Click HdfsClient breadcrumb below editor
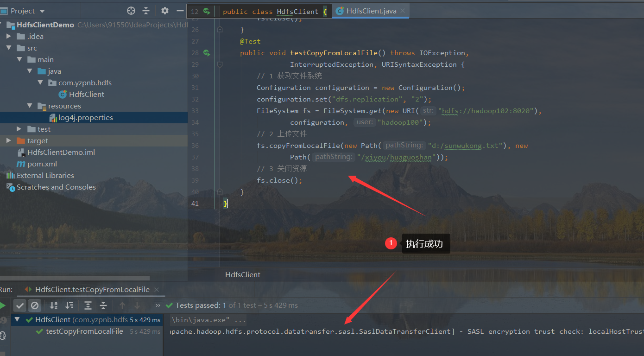Viewport: 644px width, 356px height. [x=243, y=274]
